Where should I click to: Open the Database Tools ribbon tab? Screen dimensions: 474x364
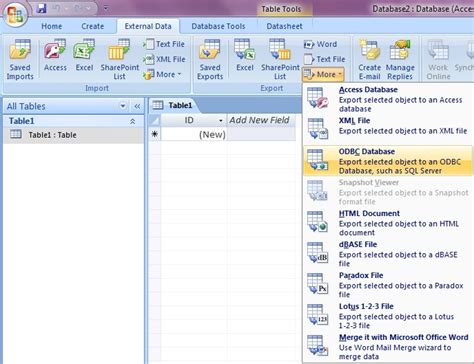click(218, 26)
